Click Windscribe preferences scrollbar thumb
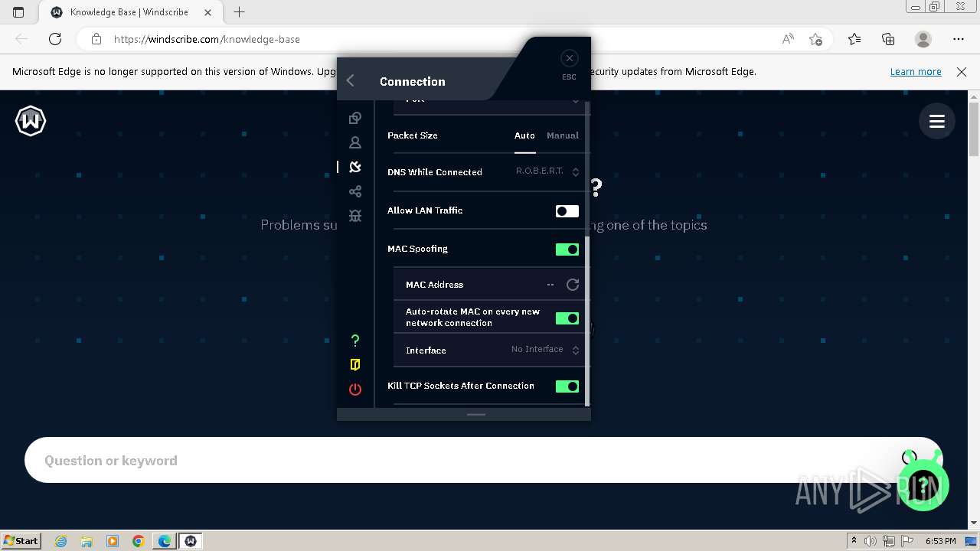Image resolution: width=980 pixels, height=551 pixels. pyautogui.click(x=587, y=321)
